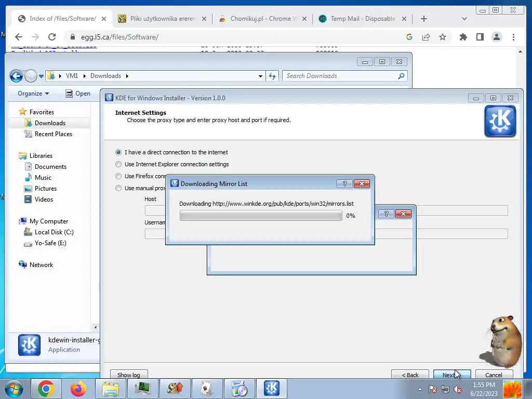The width and height of the screenshot is (532, 399).
Task: Go back in the Explorer window
Action: (16, 76)
